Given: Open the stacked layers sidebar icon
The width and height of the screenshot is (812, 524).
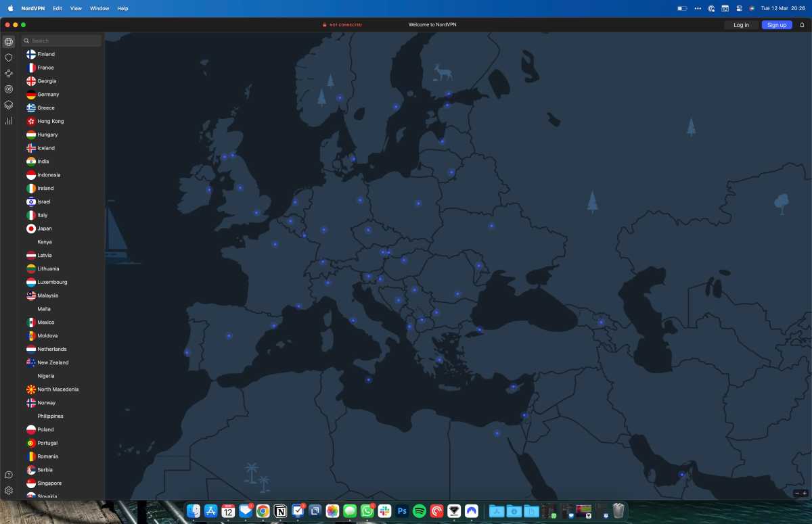Looking at the screenshot, I should pyautogui.click(x=9, y=105).
